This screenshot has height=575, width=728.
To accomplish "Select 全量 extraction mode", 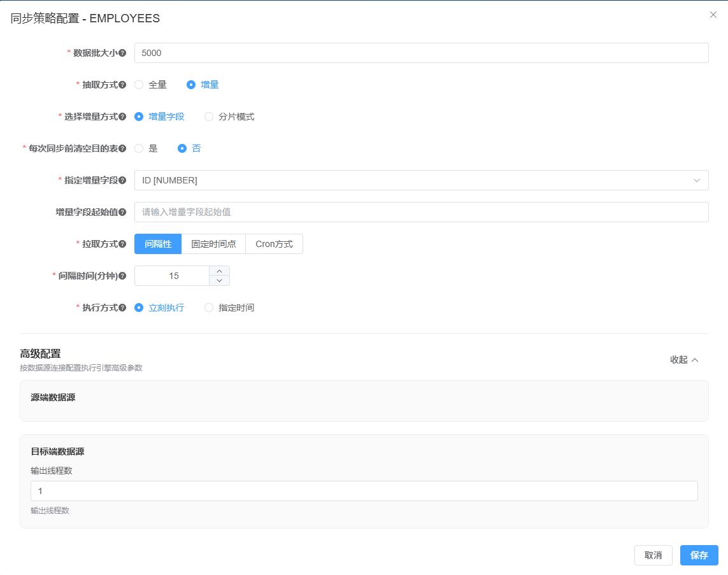I will [150, 85].
